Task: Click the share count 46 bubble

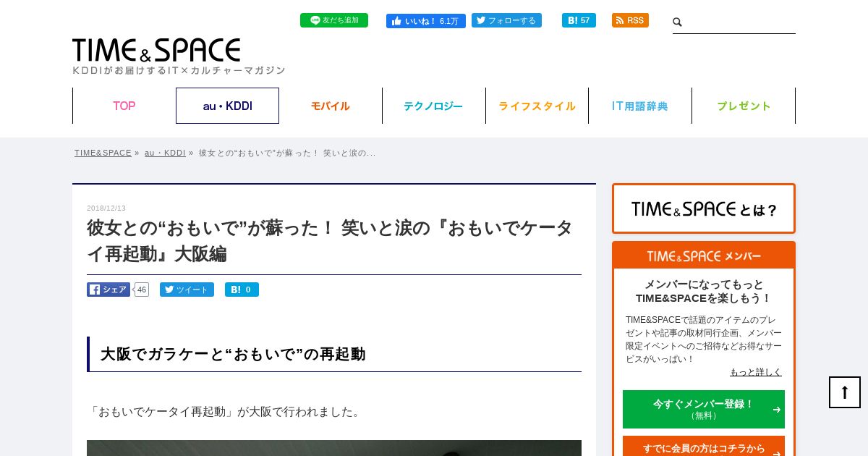Action: (x=142, y=290)
